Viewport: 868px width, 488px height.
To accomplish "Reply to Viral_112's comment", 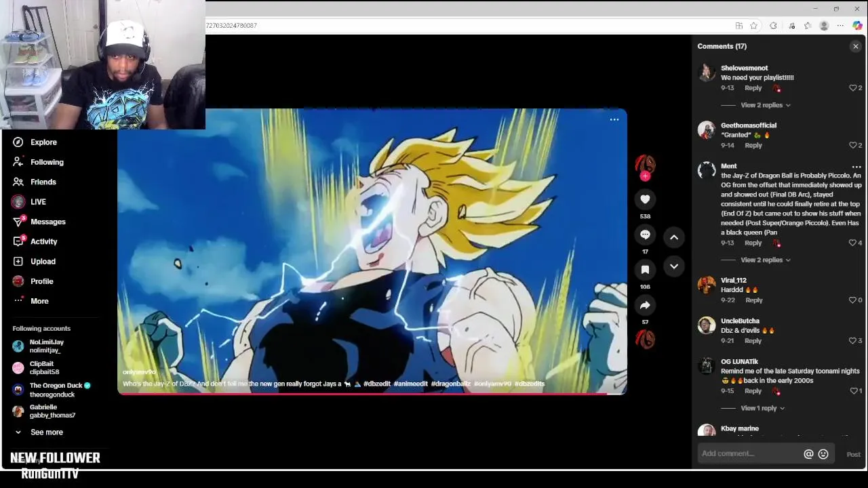I will tap(753, 300).
